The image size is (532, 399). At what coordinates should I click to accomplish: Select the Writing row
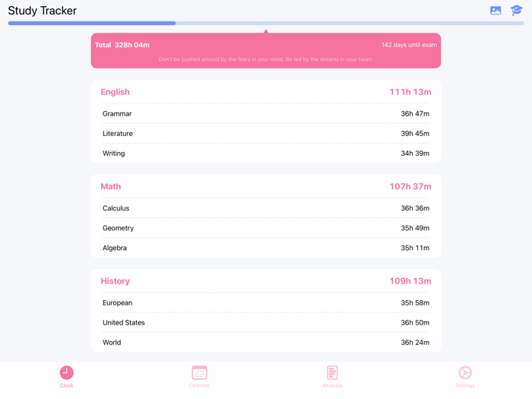click(x=266, y=154)
